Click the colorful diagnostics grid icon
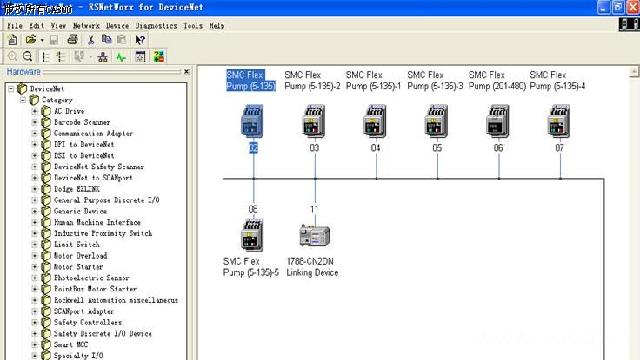 click(x=159, y=57)
